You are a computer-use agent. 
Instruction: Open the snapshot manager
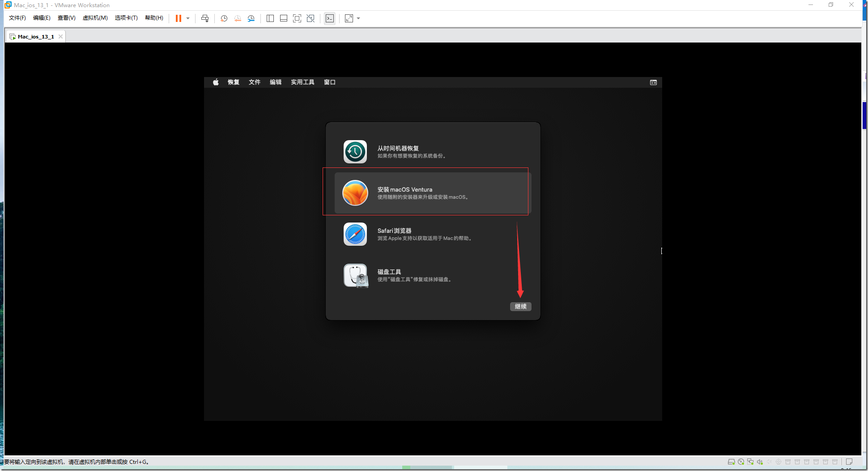click(x=251, y=18)
